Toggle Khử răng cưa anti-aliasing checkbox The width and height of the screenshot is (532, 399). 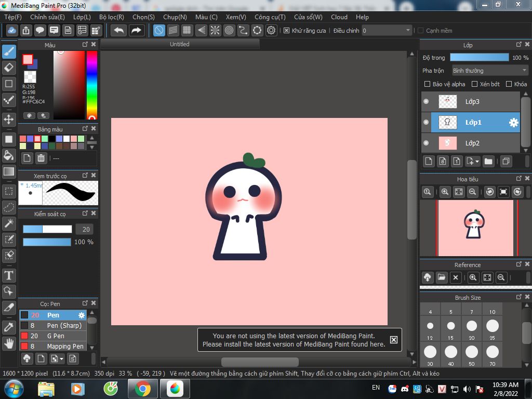286,31
